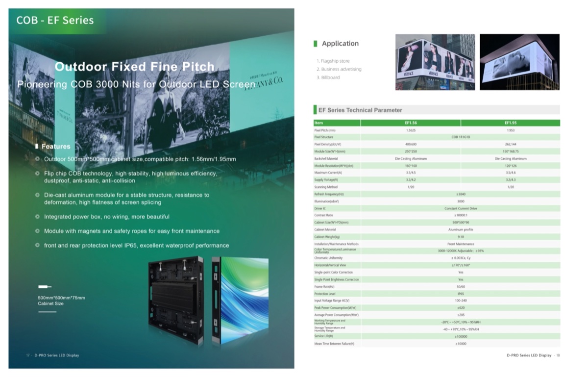Click the '262,144' pixel density value
Screen dimensions: 588x377
click(x=511, y=145)
